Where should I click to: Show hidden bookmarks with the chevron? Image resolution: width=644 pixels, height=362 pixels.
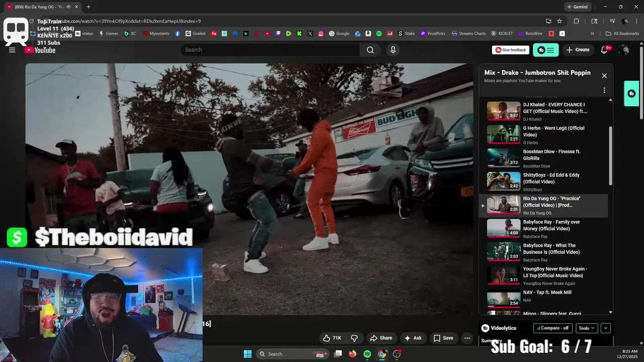[592, 34]
